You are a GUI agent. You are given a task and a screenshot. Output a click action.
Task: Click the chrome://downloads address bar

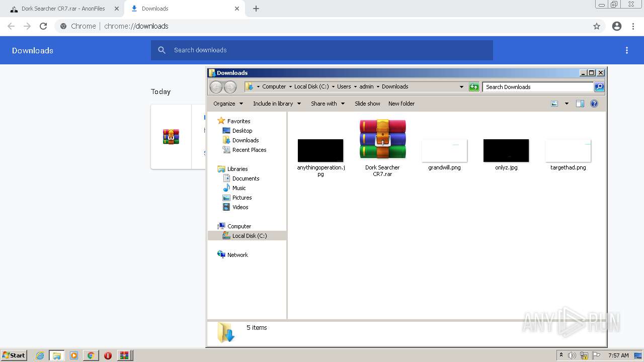click(322, 26)
